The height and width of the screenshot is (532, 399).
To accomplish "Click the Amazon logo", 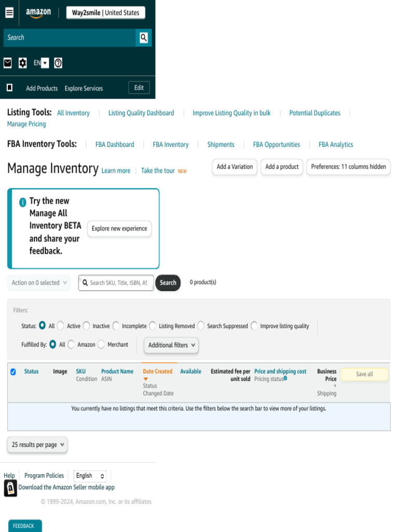I will pyautogui.click(x=38, y=13).
